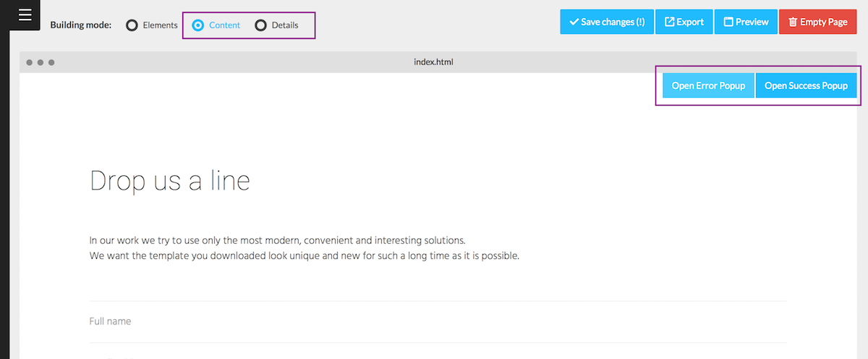Click the Full name input field
The width and height of the screenshot is (868, 359).
437,321
